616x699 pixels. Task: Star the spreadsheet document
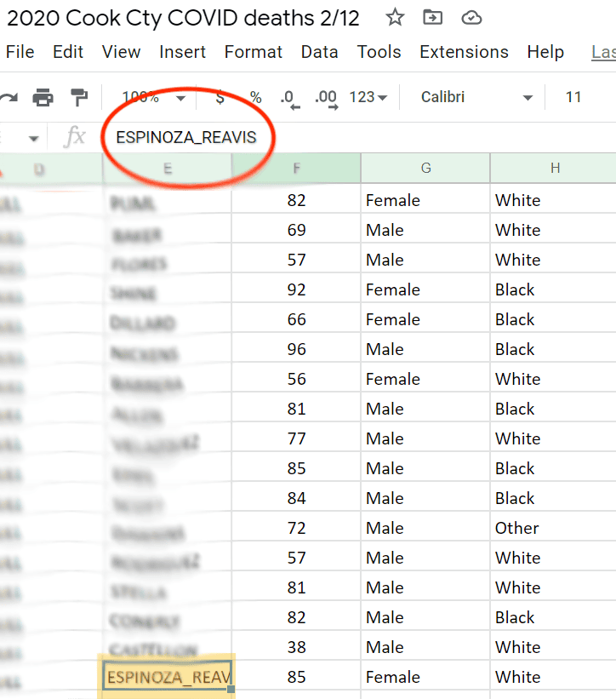395,18
